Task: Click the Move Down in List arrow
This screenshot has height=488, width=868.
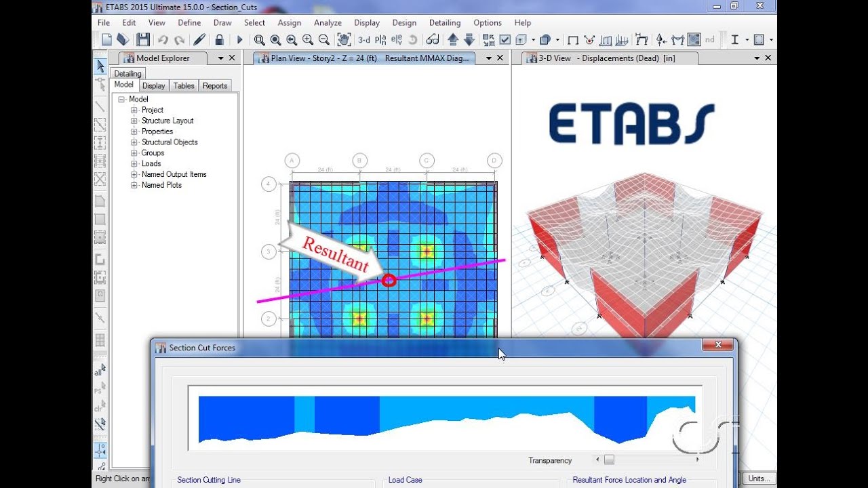Action: point(469,40)
